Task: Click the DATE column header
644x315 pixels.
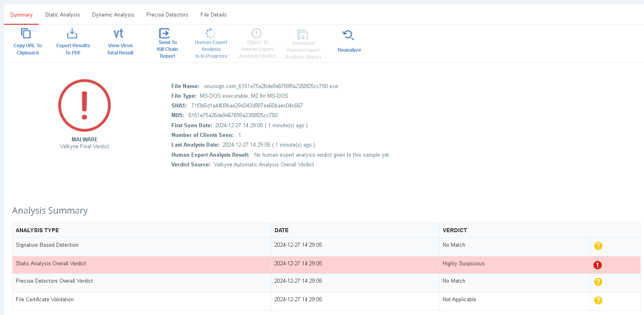Action: 281,230
